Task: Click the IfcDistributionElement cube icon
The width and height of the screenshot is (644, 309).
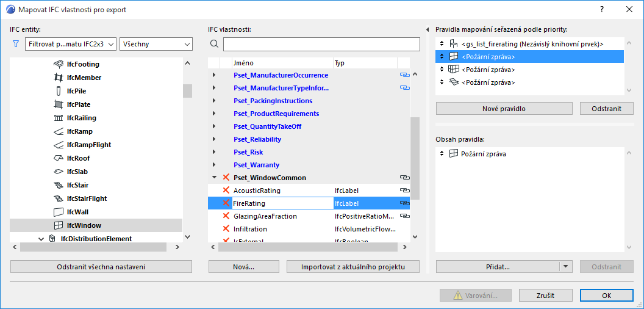Action: (52, 239)
